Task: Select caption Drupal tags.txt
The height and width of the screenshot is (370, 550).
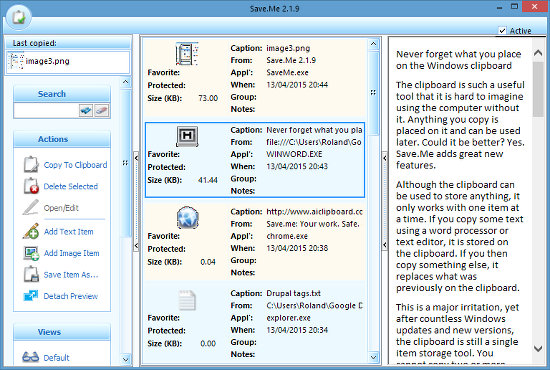Action: (x=293, y=293)
